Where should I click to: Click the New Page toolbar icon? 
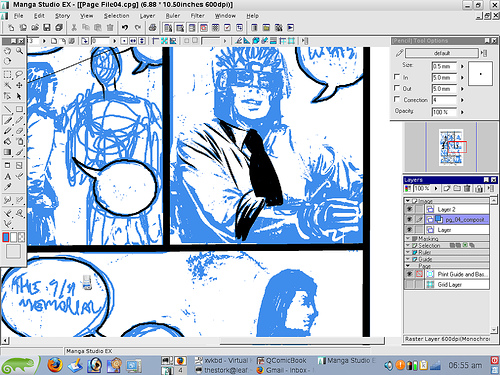click(x=11, y=28)
